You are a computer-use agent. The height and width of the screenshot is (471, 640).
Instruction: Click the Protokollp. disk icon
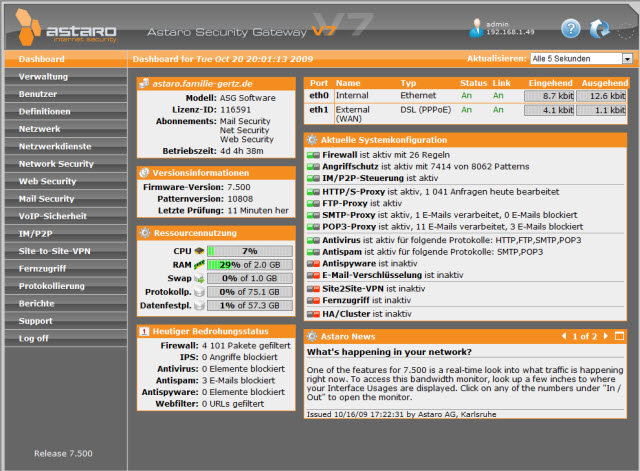pos(199,292)
